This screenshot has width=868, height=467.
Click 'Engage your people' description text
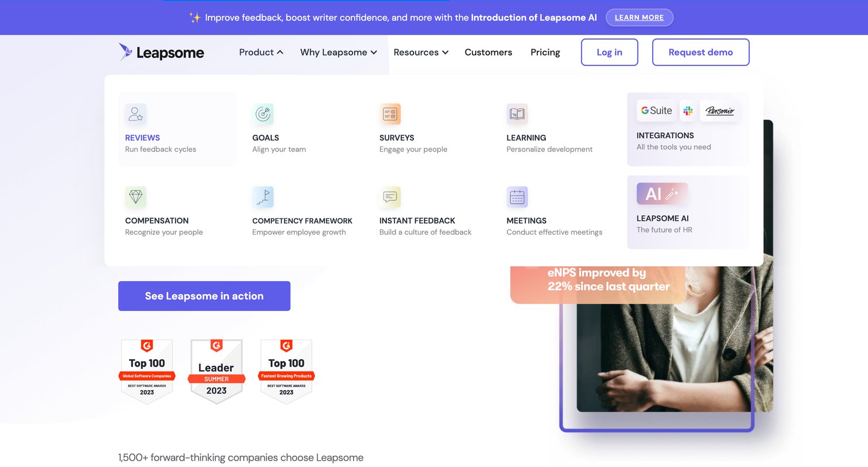(413, 149)
